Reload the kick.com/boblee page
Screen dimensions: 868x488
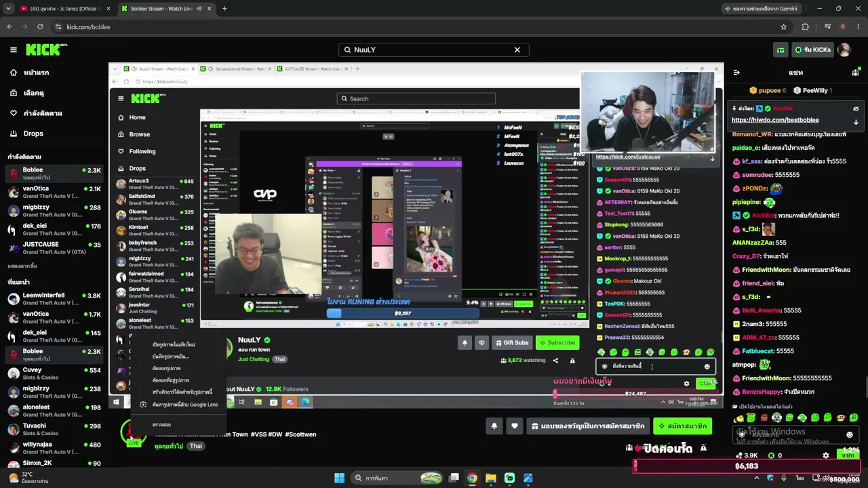click(40, 26)
